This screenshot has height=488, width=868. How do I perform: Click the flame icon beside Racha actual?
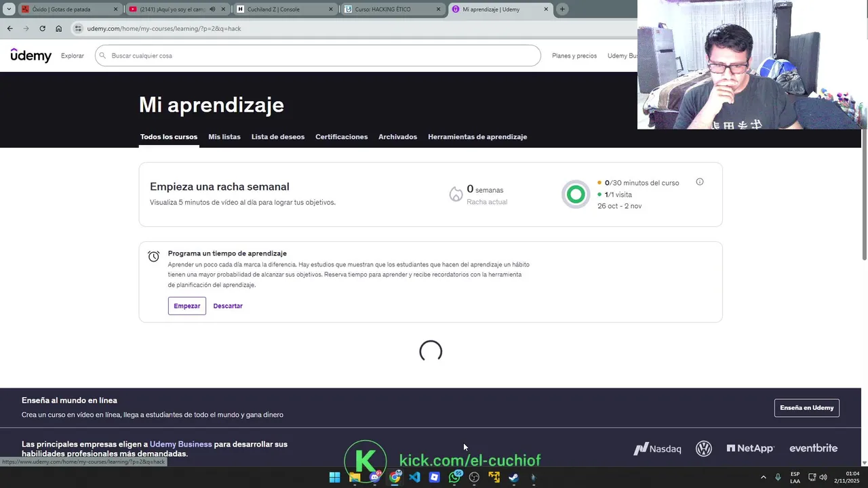coord(456,195)
